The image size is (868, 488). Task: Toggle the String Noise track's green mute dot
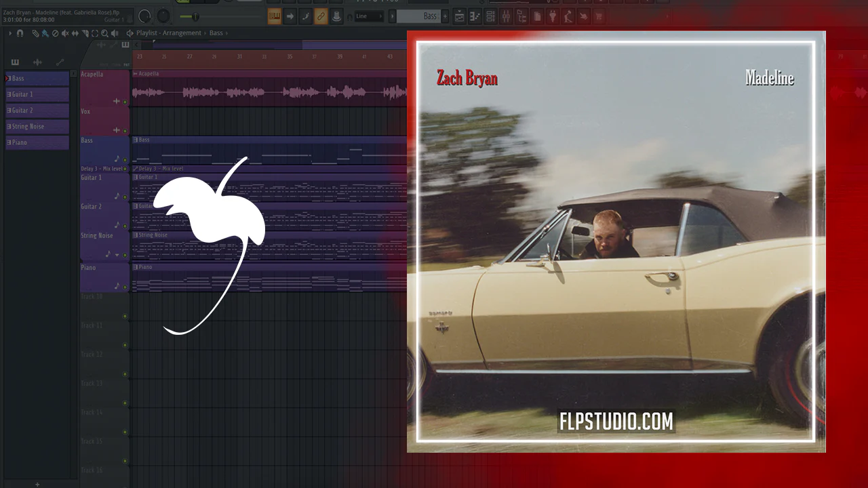pos(125,255)
